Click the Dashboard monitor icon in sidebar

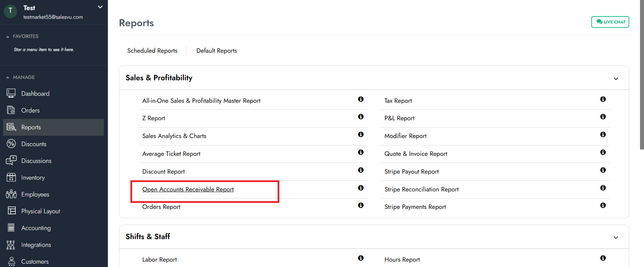[11, 93]
